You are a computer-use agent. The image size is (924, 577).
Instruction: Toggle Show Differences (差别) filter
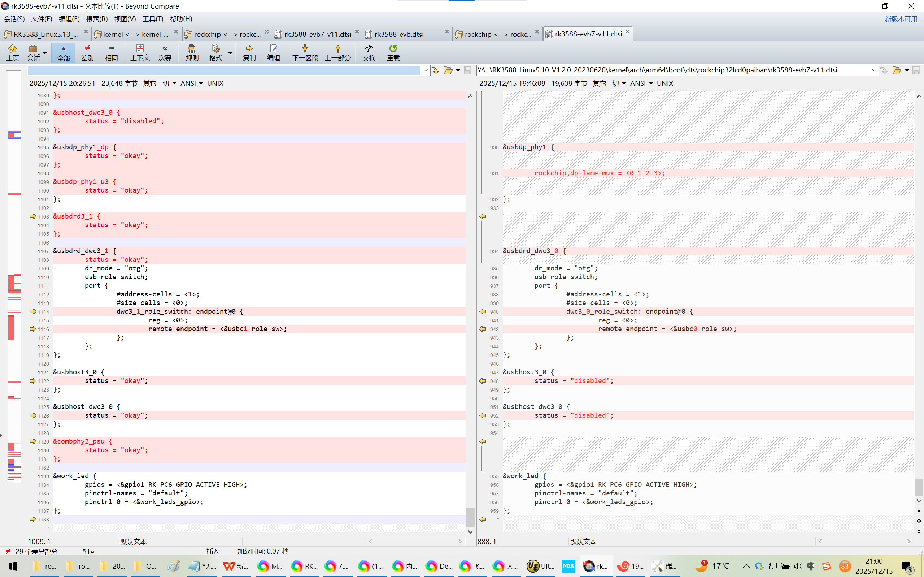pos(87,52)
